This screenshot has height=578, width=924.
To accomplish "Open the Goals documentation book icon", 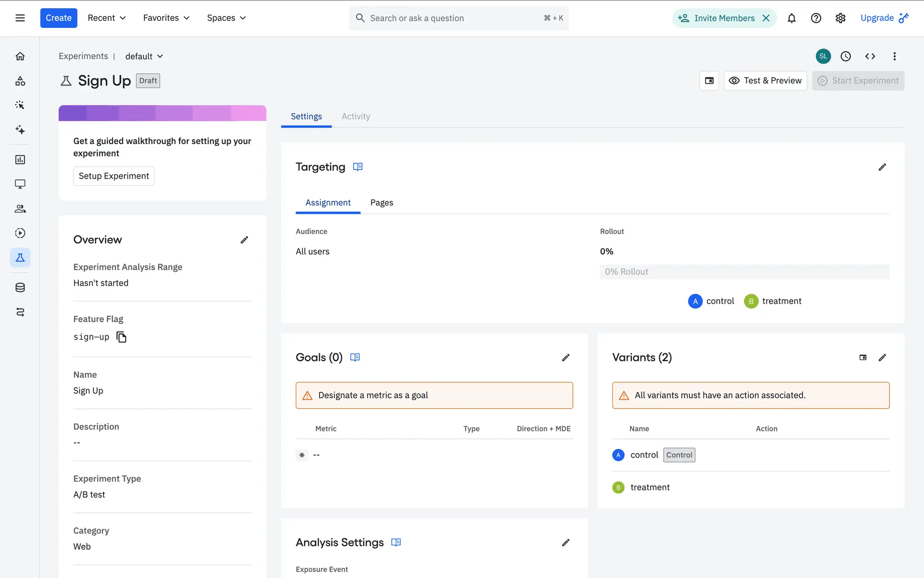I will point(355,357).
